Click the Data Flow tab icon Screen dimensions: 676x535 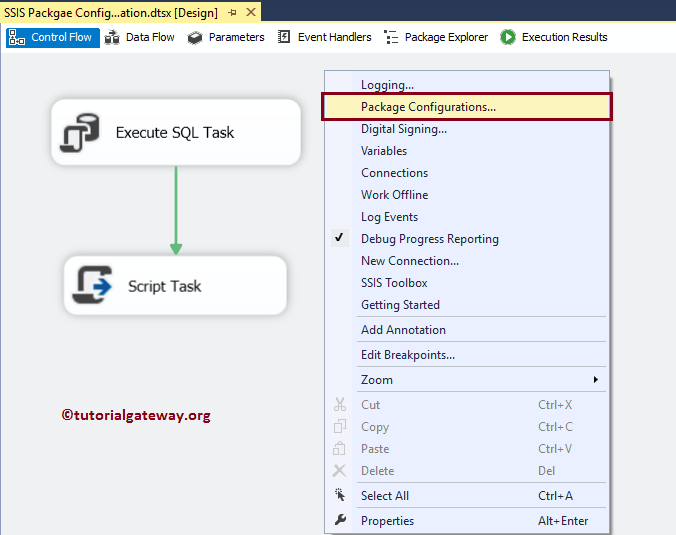tap(112, 38)
